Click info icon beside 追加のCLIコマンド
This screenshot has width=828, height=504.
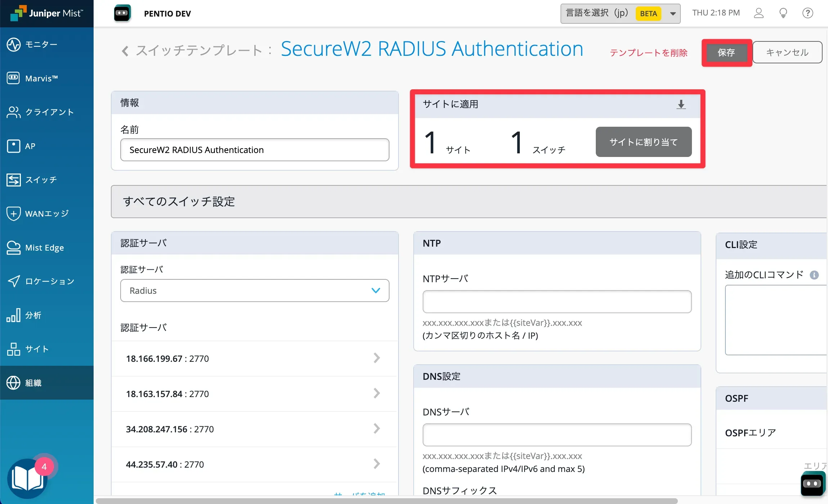(814, 275)
